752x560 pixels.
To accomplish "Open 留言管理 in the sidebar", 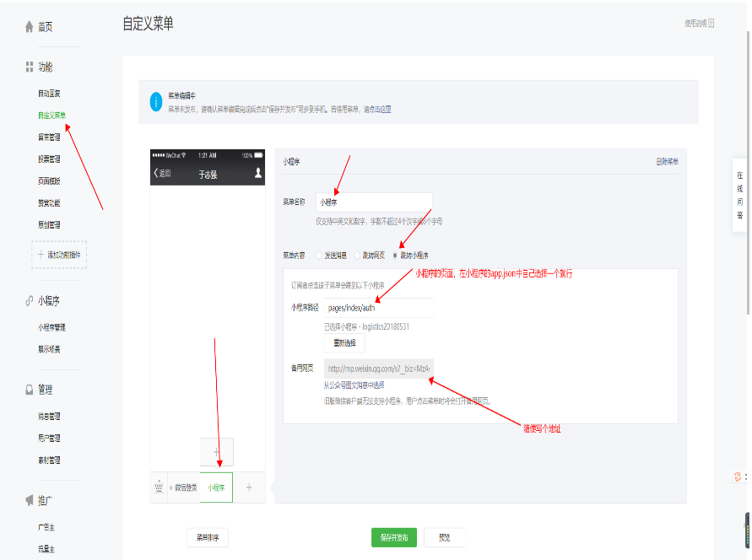I will pyautogui.click(x=50, y=137).
